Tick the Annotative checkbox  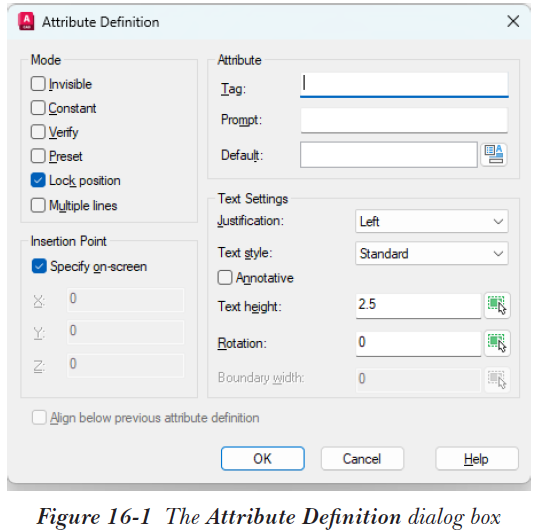point(225,277)
